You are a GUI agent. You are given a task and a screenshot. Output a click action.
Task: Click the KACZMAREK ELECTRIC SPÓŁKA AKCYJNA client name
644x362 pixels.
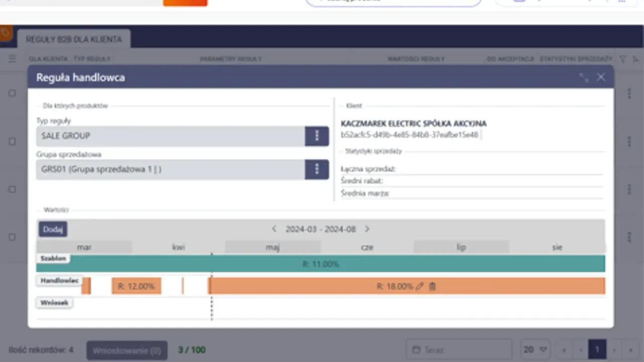click(x=414, y=124)
